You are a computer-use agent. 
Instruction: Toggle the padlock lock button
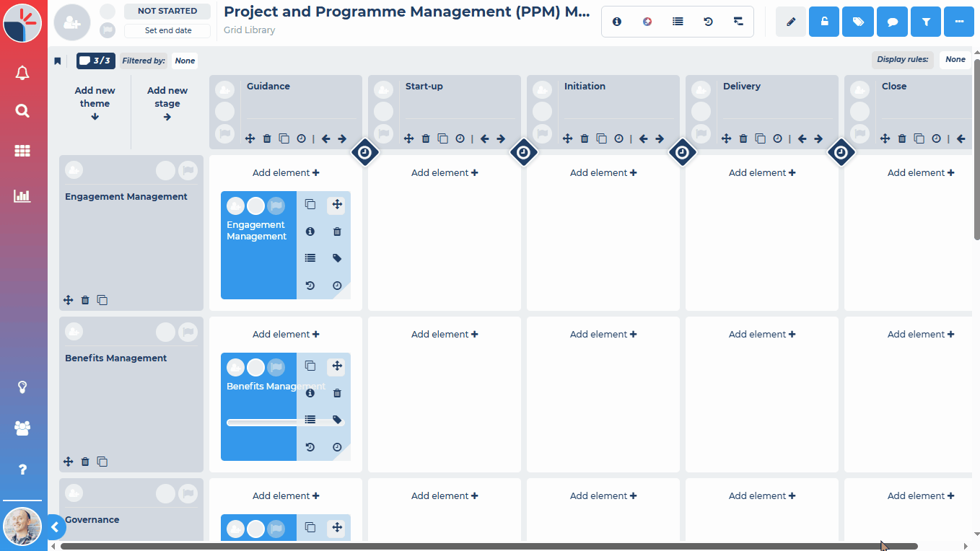(824, 22)
